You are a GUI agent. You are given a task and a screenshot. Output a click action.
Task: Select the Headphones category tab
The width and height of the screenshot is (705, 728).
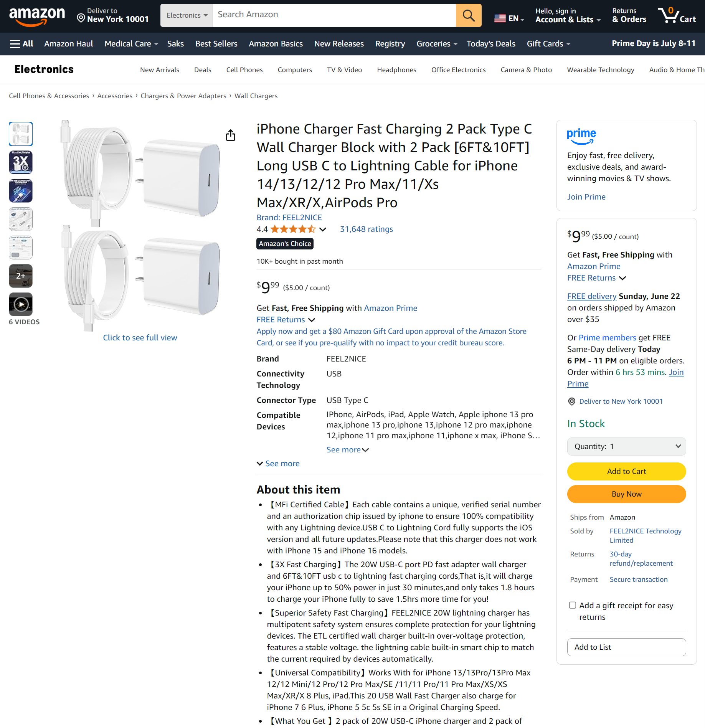pos(396,70)
